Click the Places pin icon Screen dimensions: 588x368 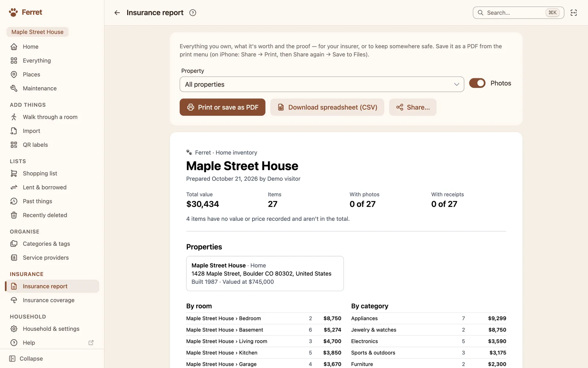(x=14, y=74)
